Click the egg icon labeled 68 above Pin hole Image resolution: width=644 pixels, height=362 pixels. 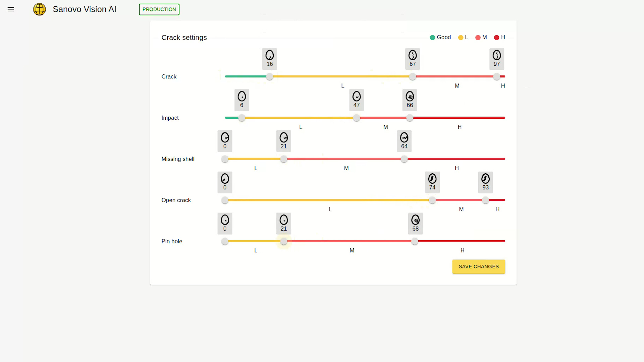point(415,224)
